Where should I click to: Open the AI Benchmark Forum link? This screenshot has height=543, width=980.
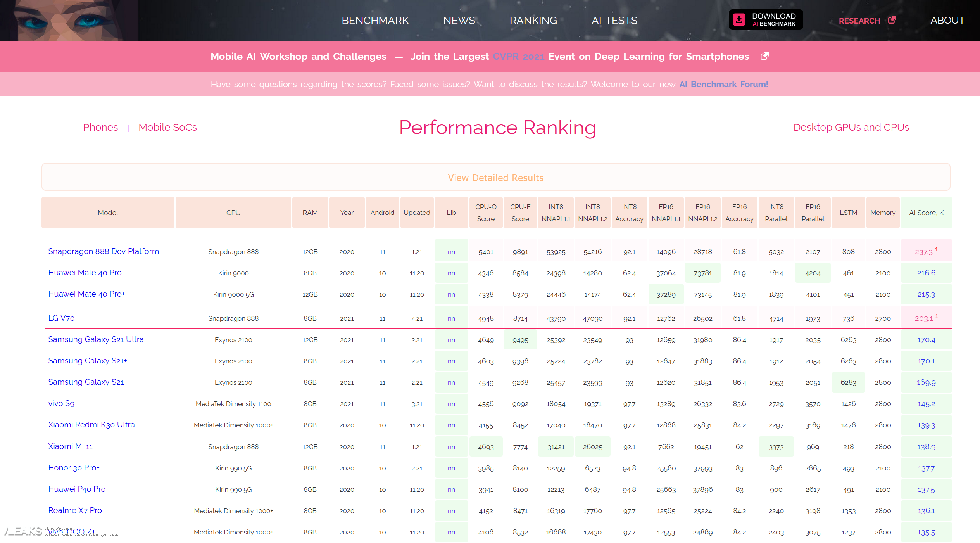coord(723,85)
